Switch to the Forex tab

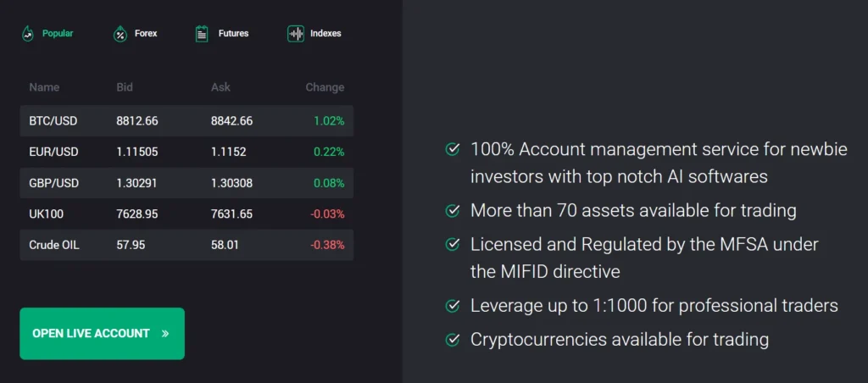coord(146,34)
